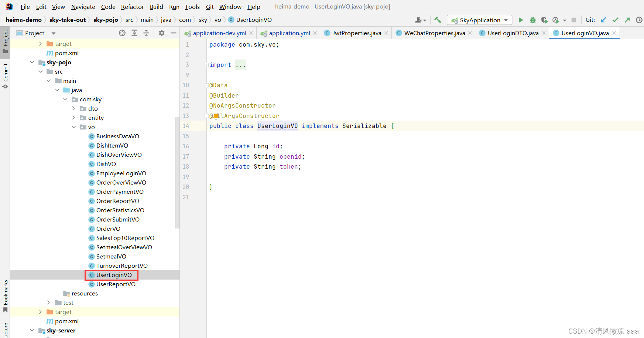Select opened file locate target icon
The height and width of the screenshot is (338, 644).
[x=122, y=33]
